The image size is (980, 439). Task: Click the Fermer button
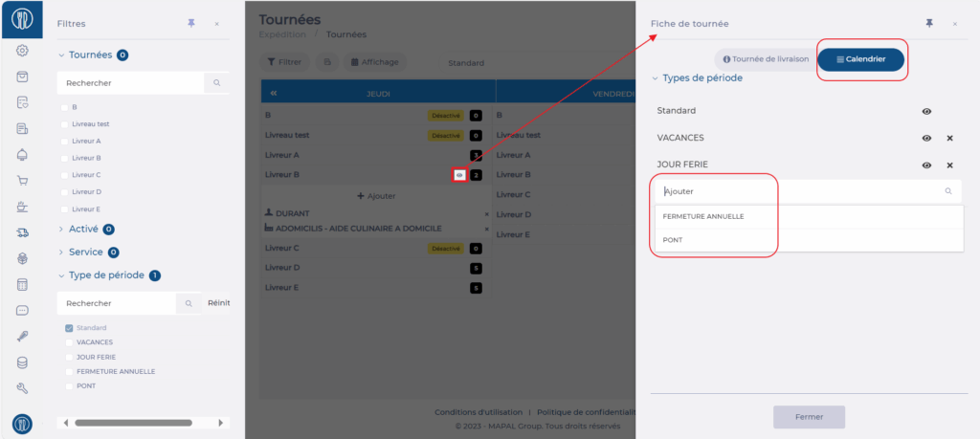809,417
